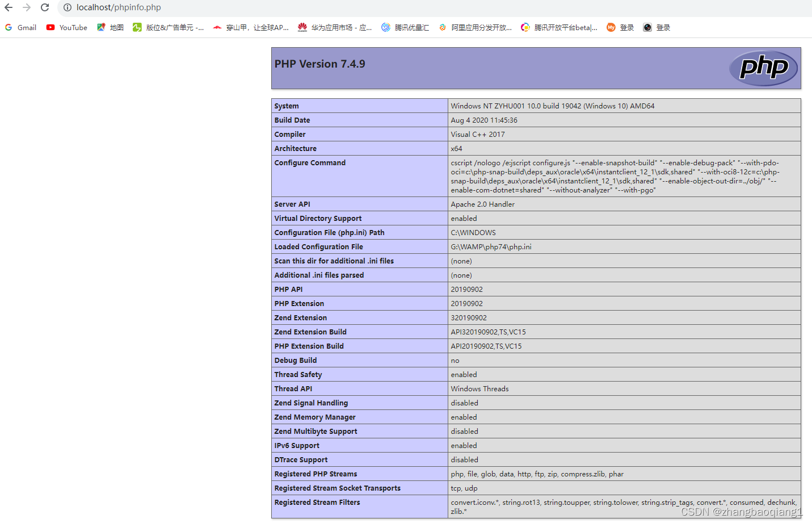Click the Zend Memory Manager label
The width and height of the screenshot is (812, 523).
[x=315, y=417]
